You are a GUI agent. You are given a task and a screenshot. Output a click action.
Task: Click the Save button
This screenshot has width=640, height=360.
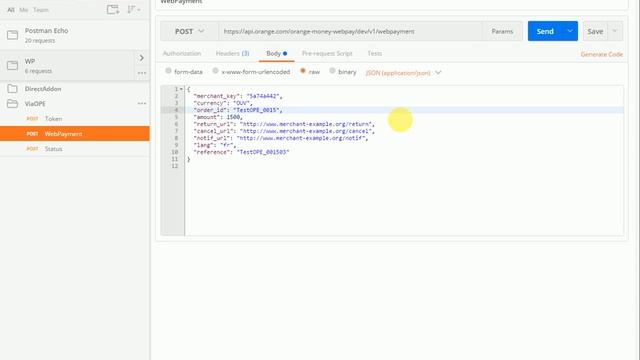(x=595, y=31)
